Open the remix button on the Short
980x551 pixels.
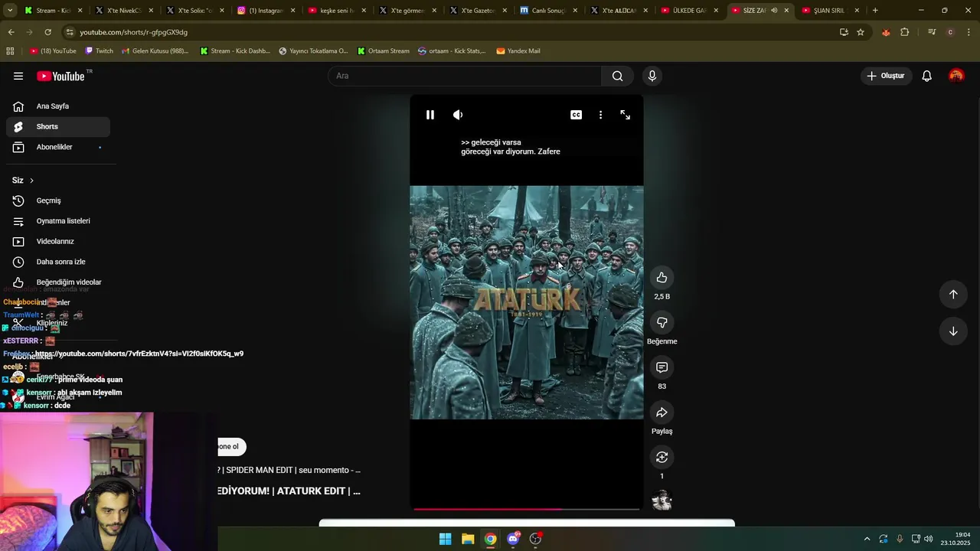[662, 457]
